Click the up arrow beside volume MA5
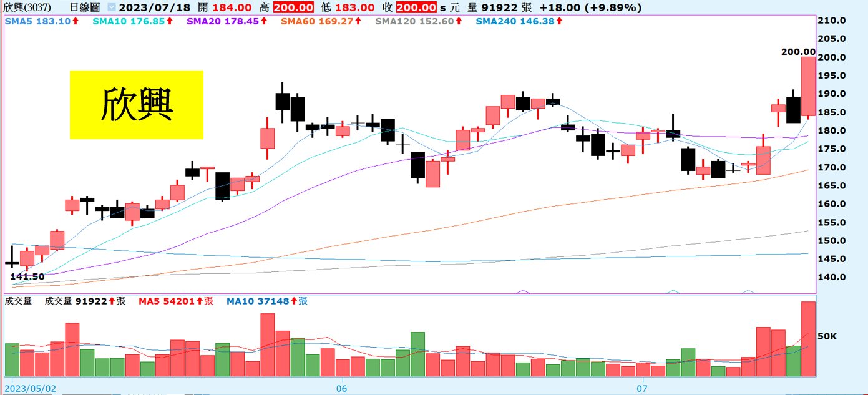This screenshot has width=868, height=395. pos(201,301)
